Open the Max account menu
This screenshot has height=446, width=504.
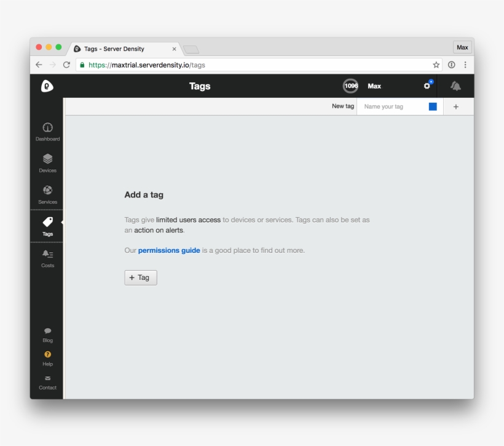374,86
